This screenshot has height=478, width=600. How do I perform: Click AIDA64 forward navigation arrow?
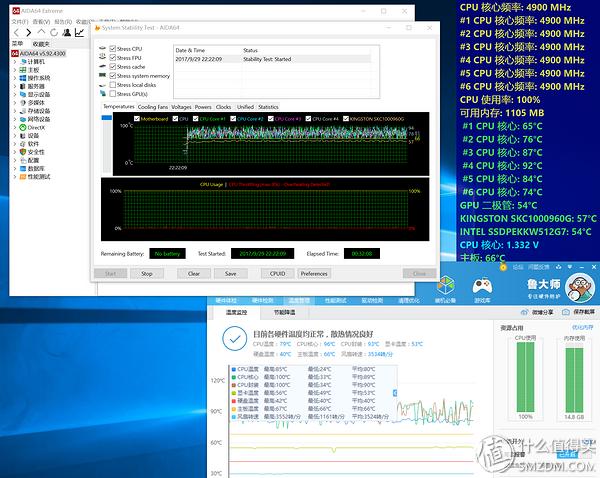(29, 33)
